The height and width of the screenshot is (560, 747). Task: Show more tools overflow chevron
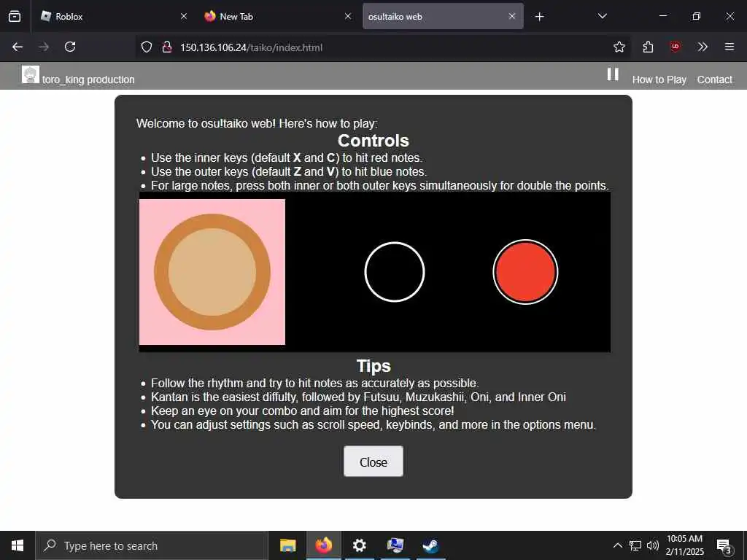pos(703,47)
